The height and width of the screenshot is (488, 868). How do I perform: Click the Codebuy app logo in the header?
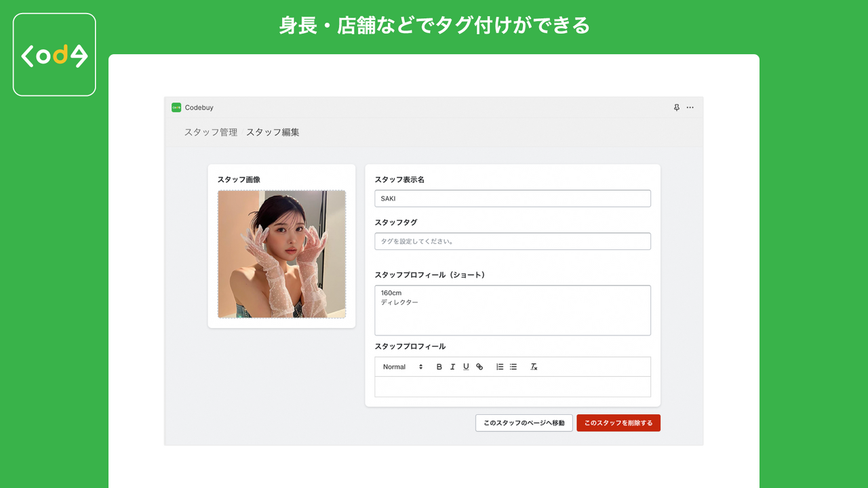tap(176, 107)
